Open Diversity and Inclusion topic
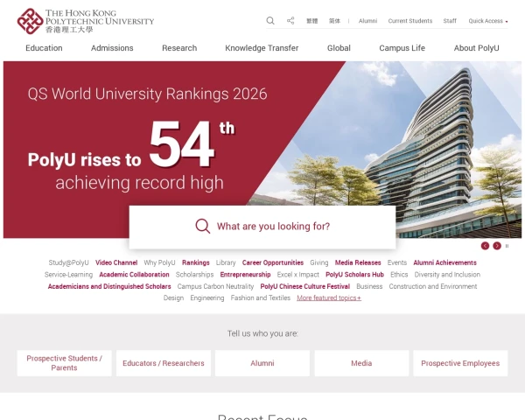 (447, 275)
